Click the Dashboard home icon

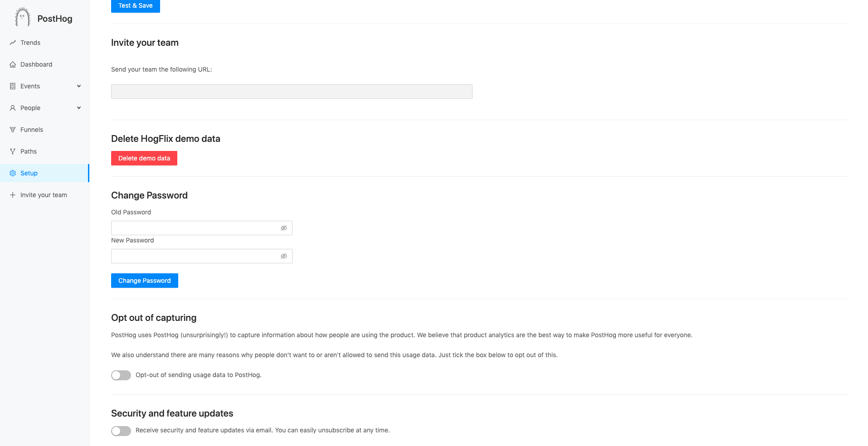[13, 64]
